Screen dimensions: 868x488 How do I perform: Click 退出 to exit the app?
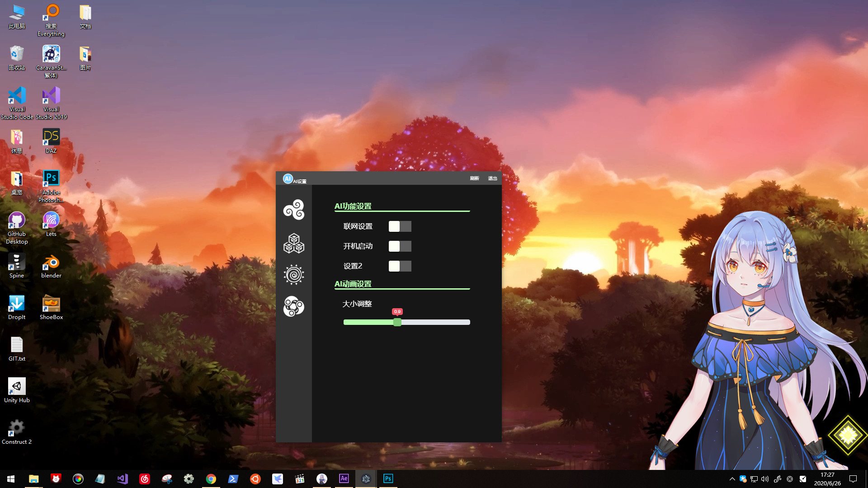point(492,178)
